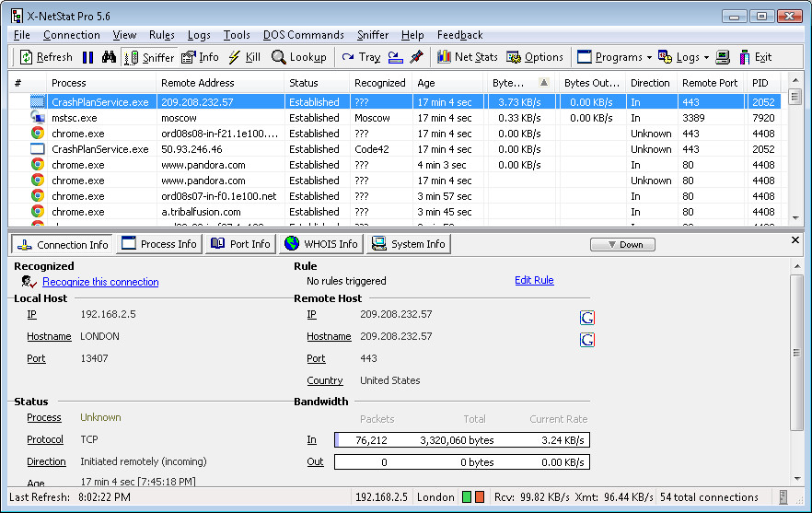Screen dimensions: 812x513
Task: Click the green status indicator square
Action: click(x=467, y=497)
